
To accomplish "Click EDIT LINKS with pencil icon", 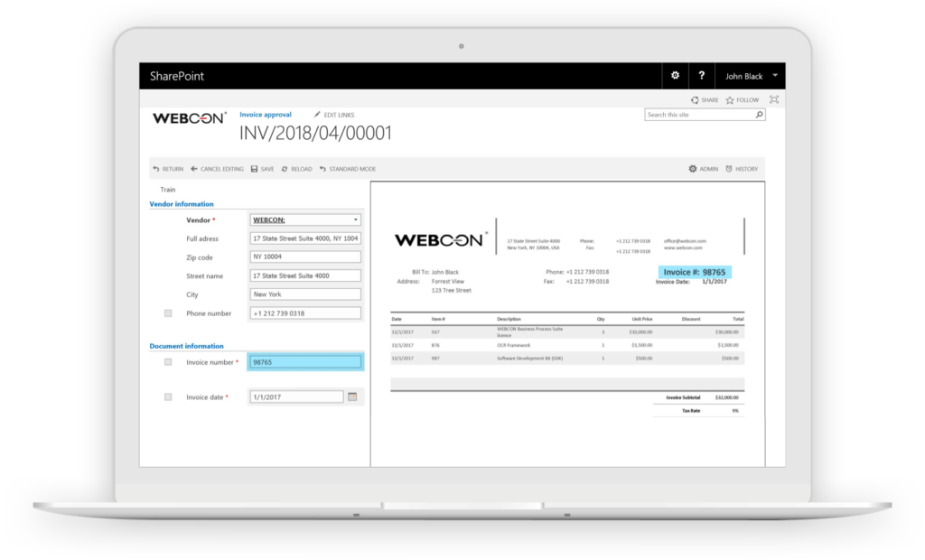I will coord(334,115).
